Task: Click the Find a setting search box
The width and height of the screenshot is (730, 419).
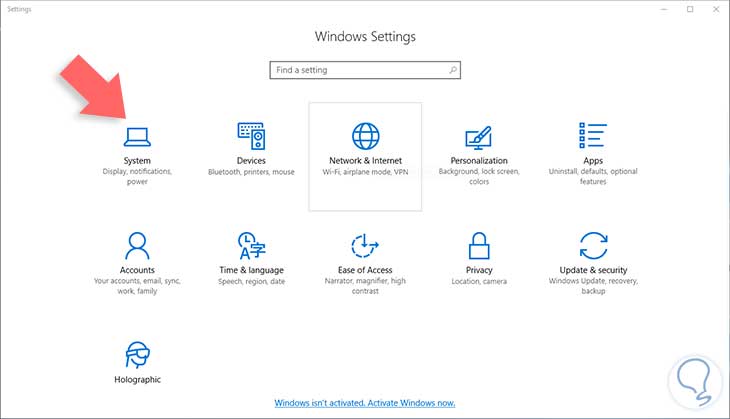Action: [358, 70]
